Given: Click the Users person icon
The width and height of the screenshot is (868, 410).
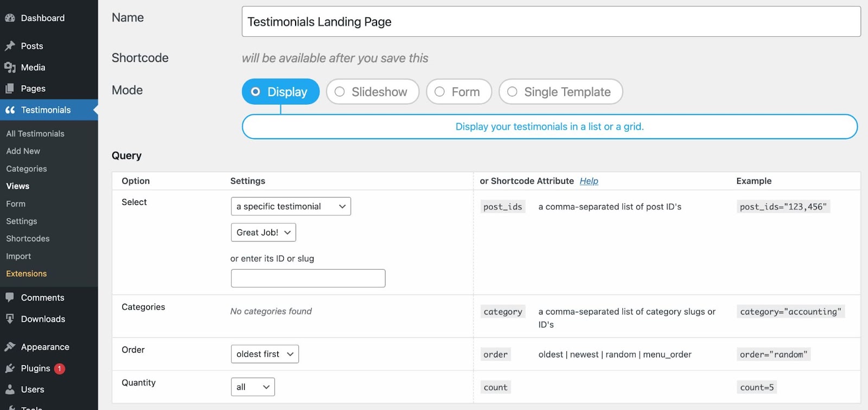Looking at the screenshot, I should tap(10, 389).
